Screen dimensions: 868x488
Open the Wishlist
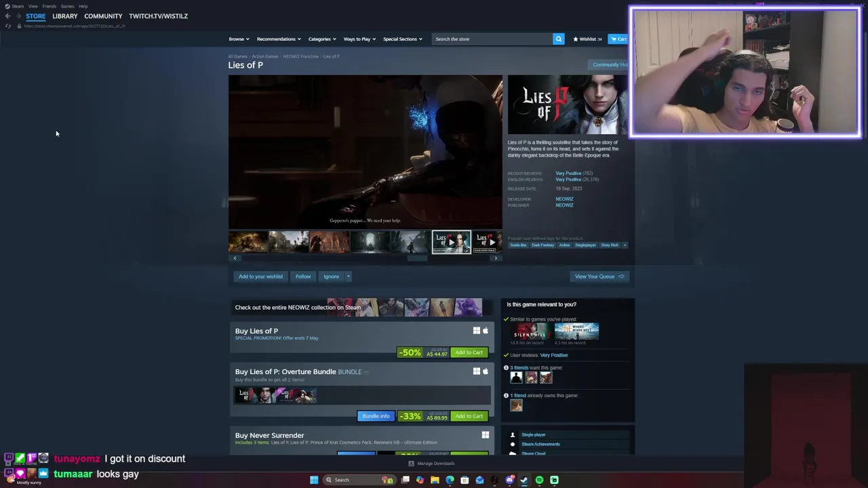pyautogui.click(x=587, y=39)
